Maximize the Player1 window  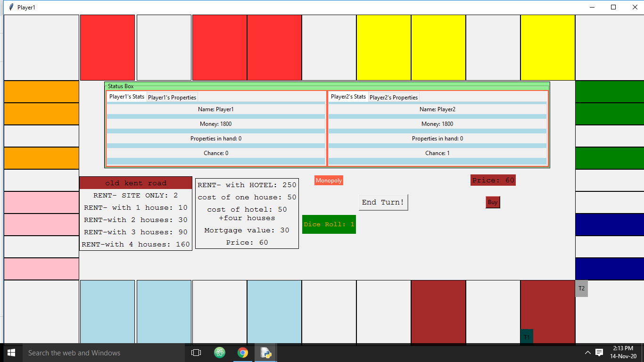613,7
